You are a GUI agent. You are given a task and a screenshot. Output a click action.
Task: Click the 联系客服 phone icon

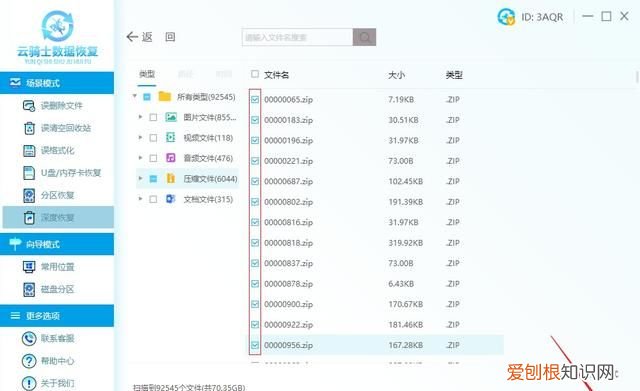point(29,338)
